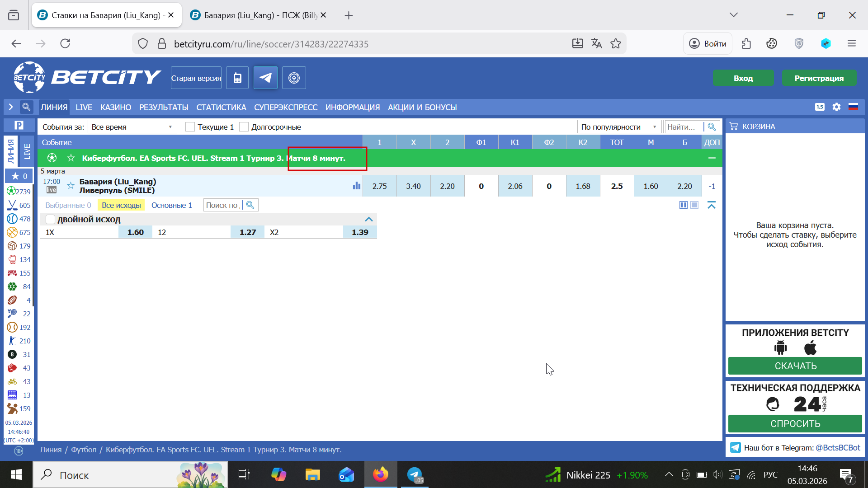Click the match statistics bar-chart icon
The width and height of the screenshot is (868, 488).
click(357, 186)
